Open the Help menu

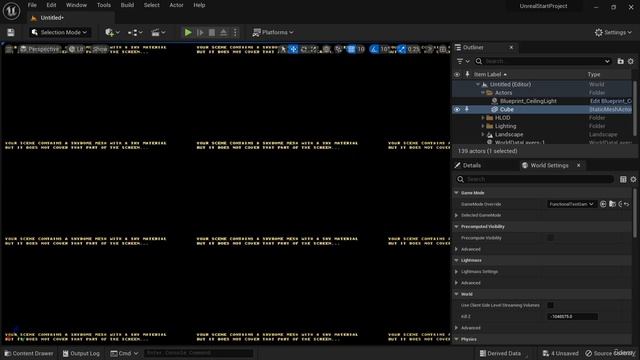click(x=199, y=5)
